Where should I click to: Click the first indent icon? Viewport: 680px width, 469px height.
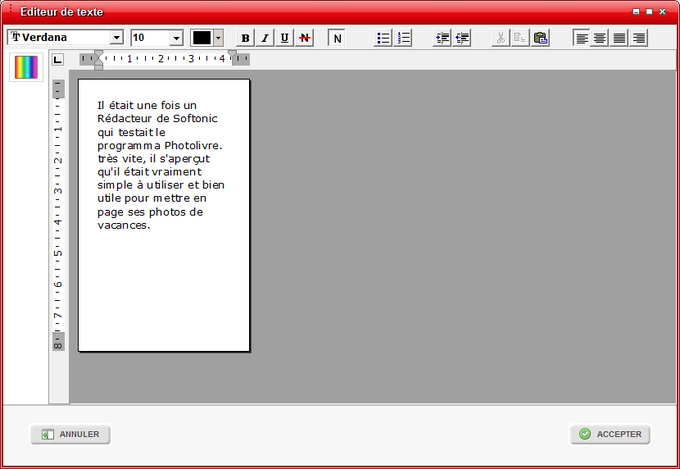click(x=442, y=38)
